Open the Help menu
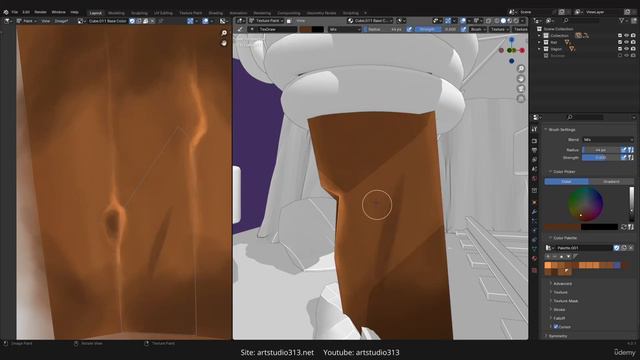Screen dimensions: 640x360 pos(74,12)
